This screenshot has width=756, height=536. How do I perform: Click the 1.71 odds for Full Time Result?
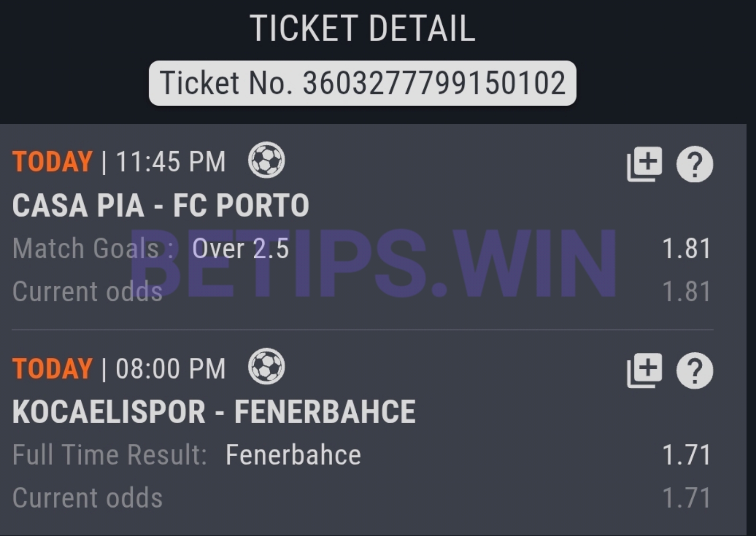coord(686,455)
